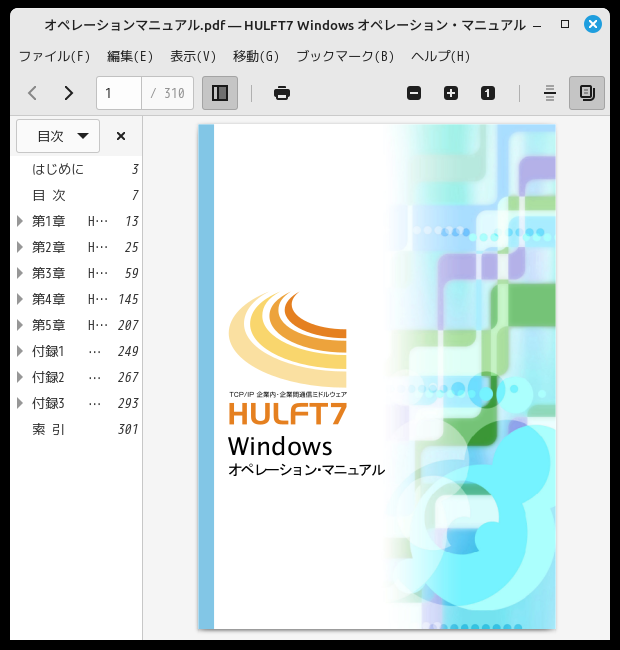Zoom in with the plus icon

click(451, 93)
